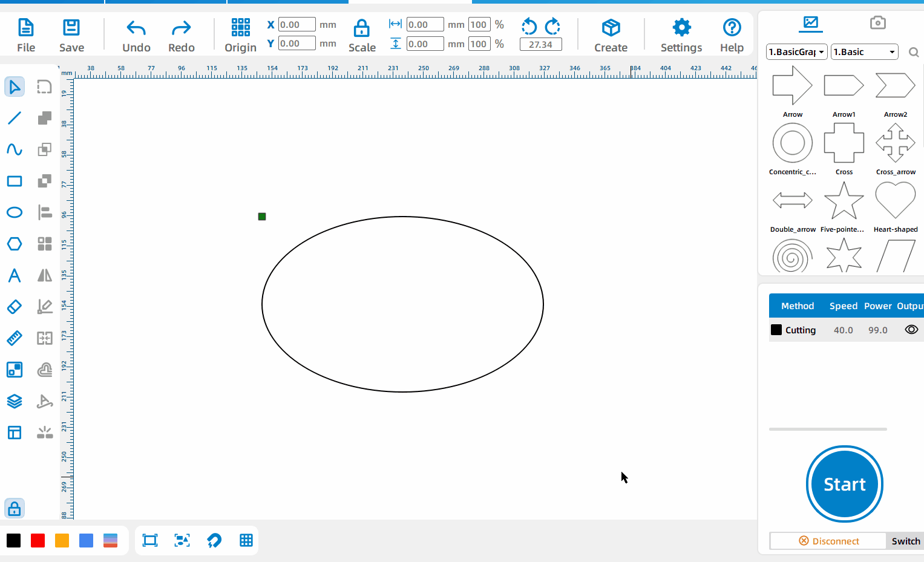This screenshot has width=924, height=562.
Task: Click the align objects icon
Action: [44, 212]
